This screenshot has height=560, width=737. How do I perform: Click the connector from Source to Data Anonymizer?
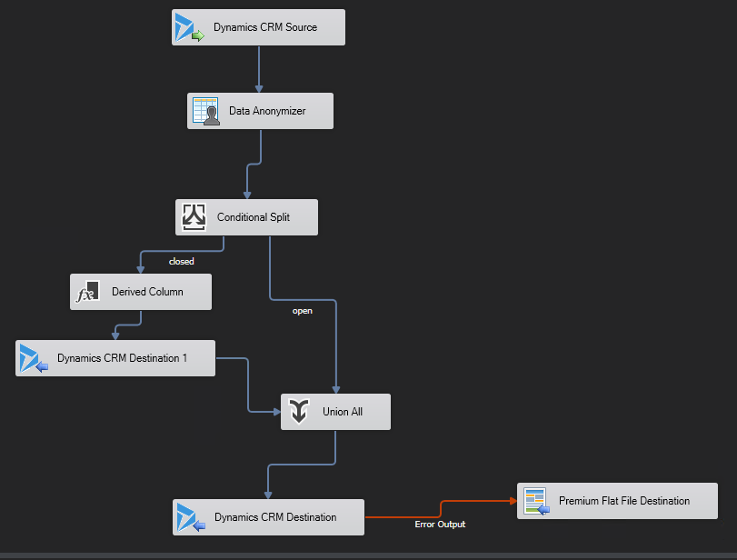click(259, 69)
